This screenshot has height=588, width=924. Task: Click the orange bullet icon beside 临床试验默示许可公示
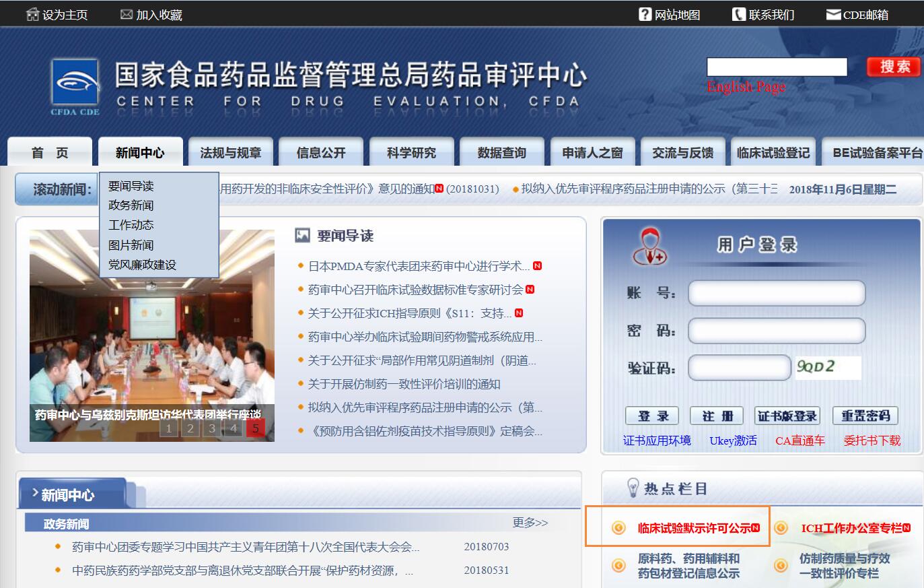[618, 528]
